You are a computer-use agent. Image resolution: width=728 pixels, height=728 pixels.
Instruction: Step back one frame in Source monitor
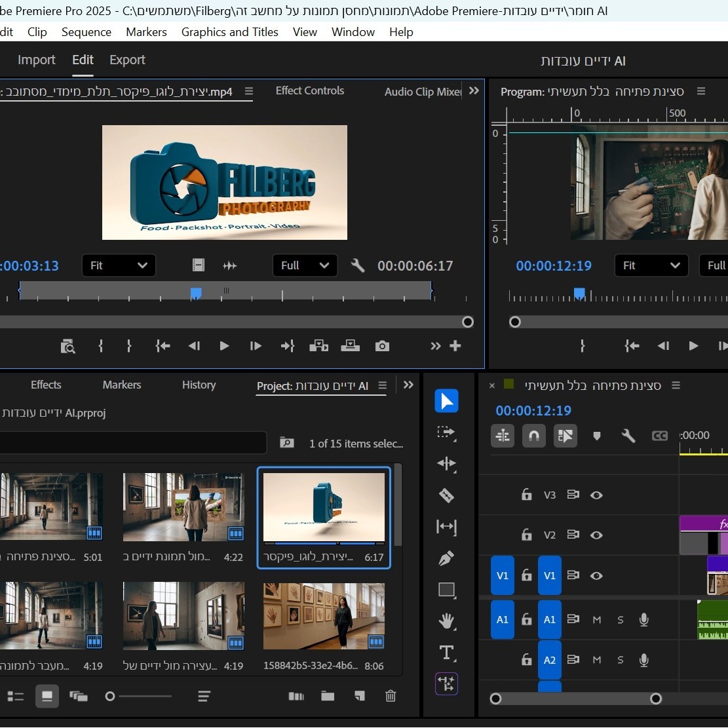[x=194, y=346]
